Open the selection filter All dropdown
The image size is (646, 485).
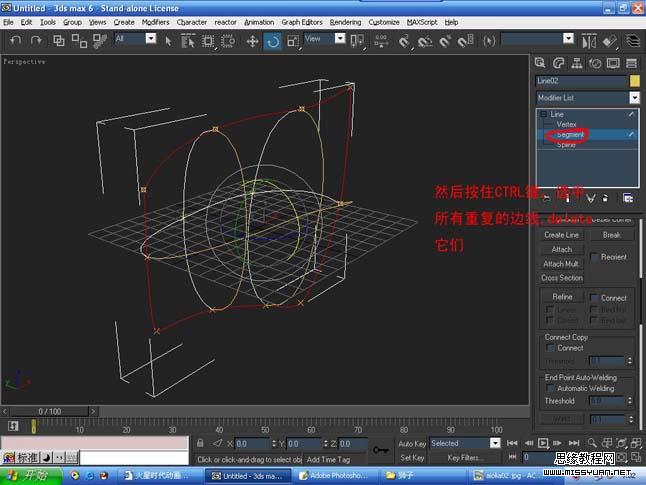[151, 39]
